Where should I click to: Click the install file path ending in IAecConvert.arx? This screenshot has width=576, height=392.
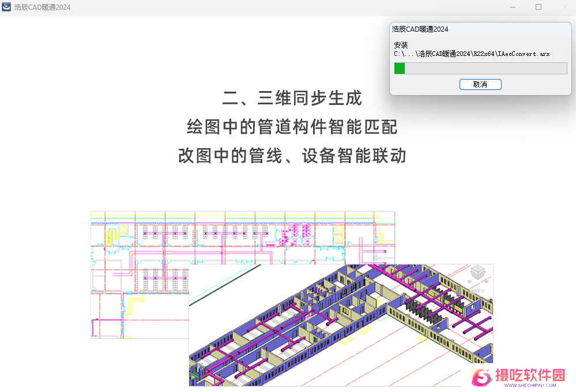point(472,54)
